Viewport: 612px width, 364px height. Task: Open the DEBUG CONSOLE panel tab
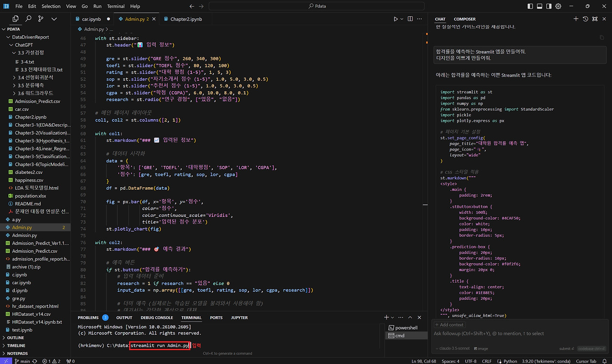157,317
